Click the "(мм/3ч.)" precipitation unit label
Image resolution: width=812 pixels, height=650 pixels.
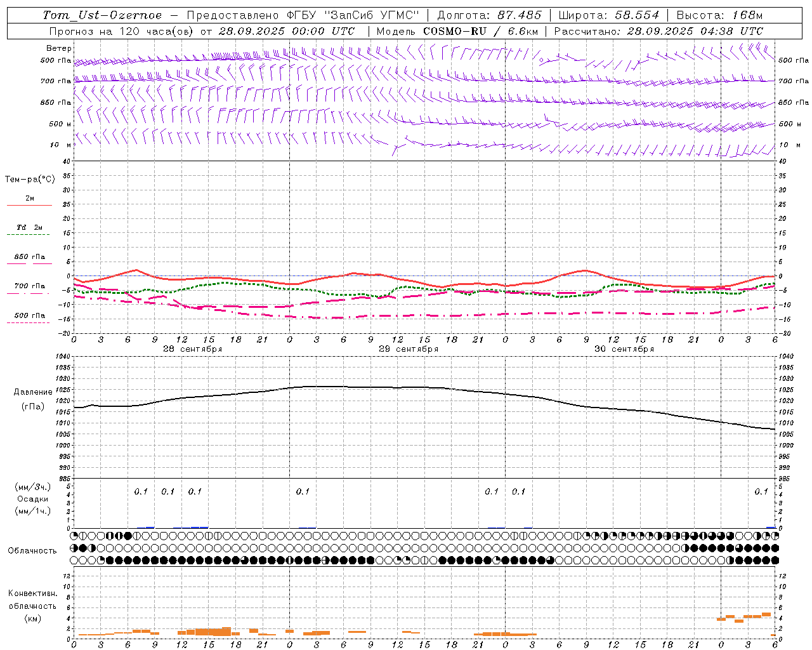pos(33,487)
